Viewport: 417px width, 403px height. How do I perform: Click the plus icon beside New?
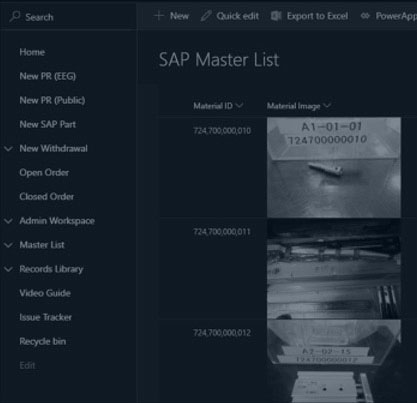point(159,16)
